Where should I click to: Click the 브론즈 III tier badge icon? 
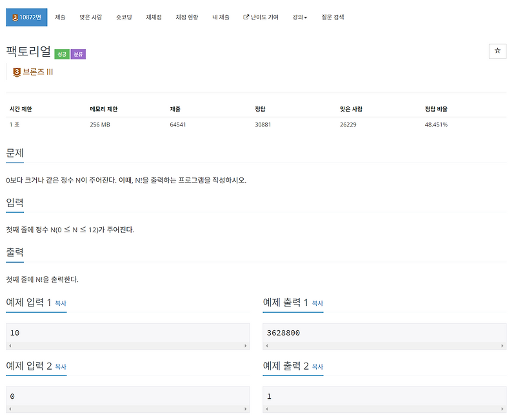pos(17,73)
